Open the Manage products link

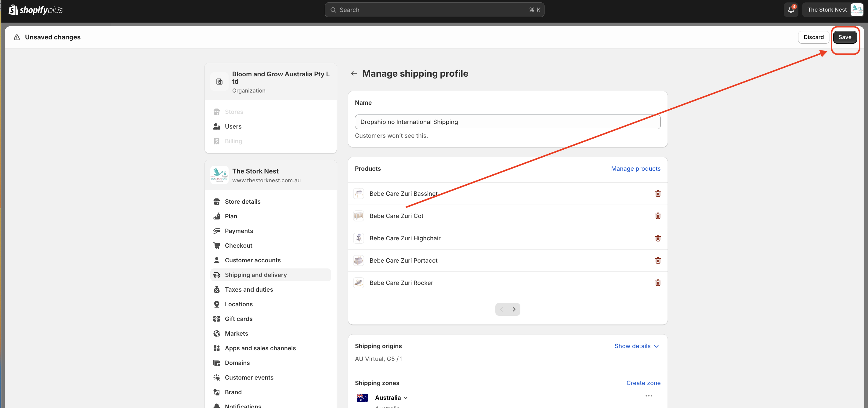click(x=635, y=169)
